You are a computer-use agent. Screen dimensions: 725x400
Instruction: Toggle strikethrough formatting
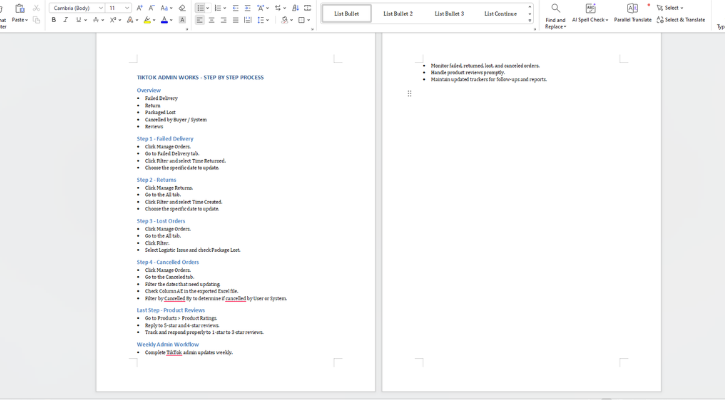coord(95,20)
